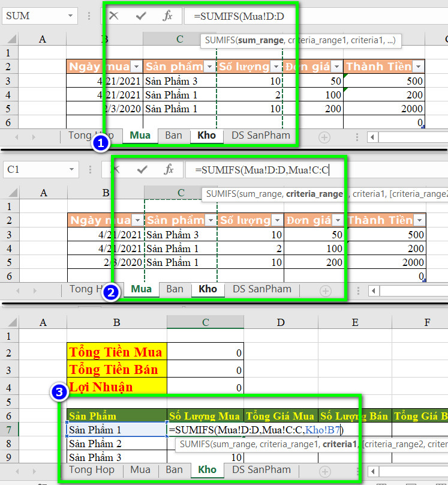Open Số lượng filter dropdown in top panel

click(x=276, y=66)
